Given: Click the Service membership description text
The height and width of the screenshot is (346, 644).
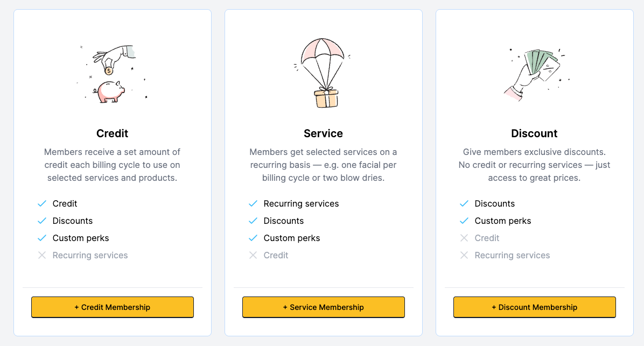Looking at the screenshot, I should (323, 165).
